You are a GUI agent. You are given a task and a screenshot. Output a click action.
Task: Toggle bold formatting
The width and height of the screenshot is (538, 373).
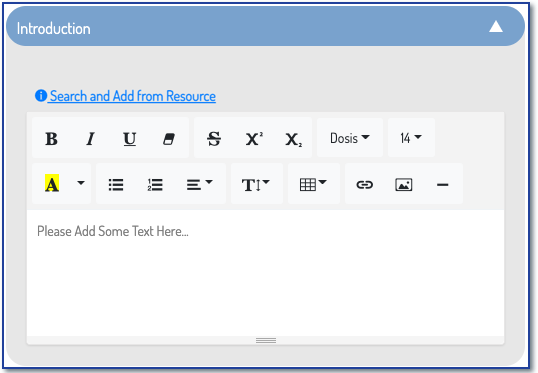51,139
